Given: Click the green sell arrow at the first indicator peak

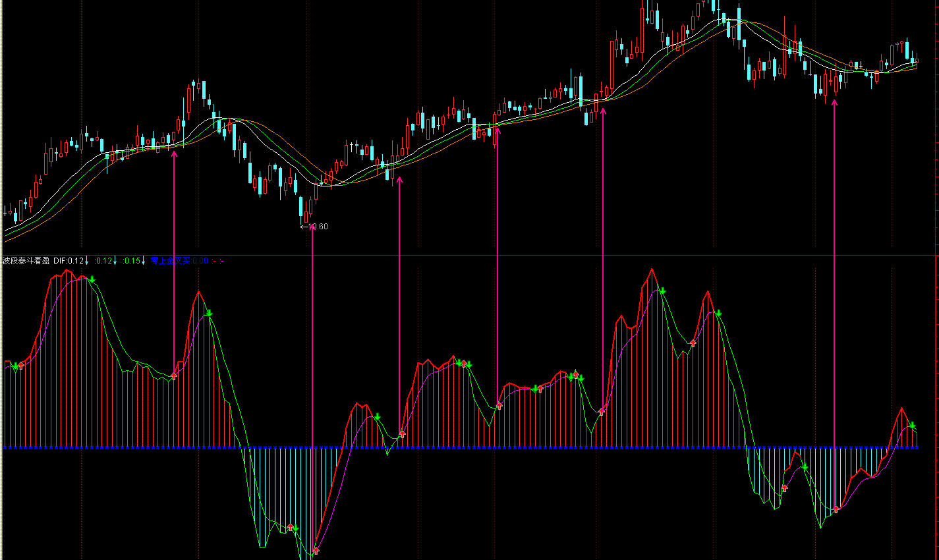Looking at the screenshot, I should pyautogui.click(x=93, y=280).
